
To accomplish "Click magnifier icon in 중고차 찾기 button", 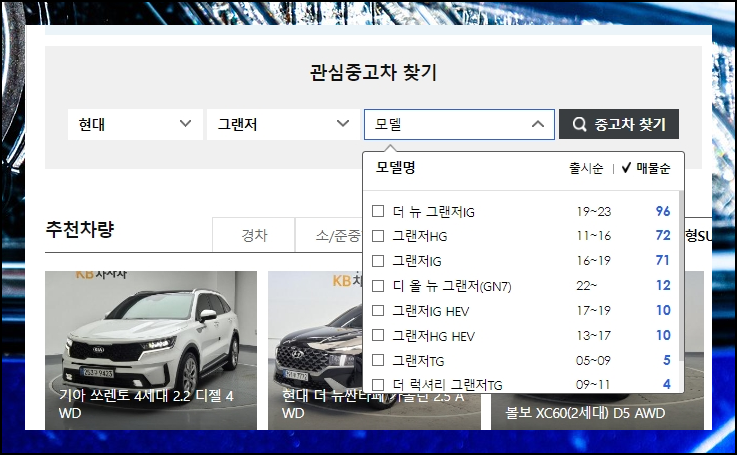I will click(x=580, y=125).
